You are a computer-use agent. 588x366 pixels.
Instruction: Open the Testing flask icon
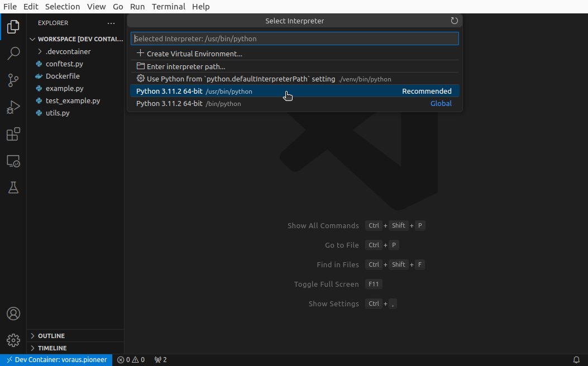tap(13, 188)
